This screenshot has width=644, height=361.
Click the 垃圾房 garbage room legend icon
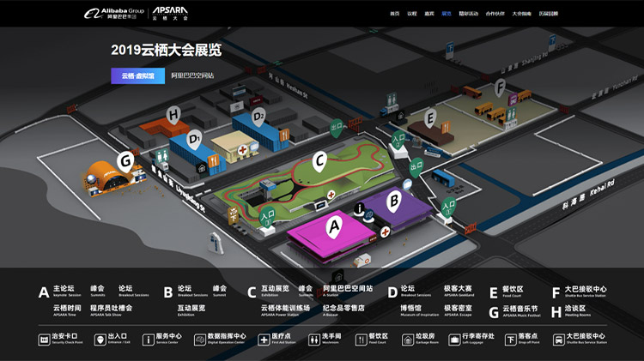click(x=407, y=340)
